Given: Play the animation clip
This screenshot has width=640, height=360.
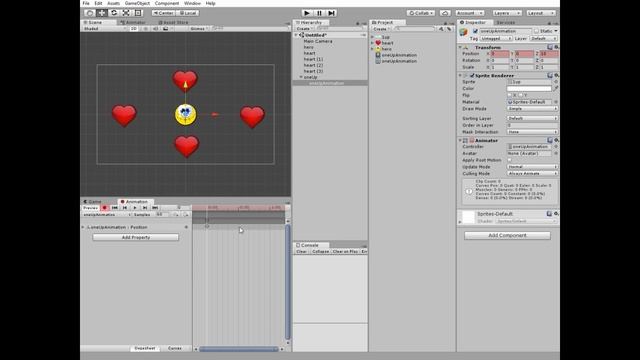Looking at the screenshot, I should [x=135, y=208].
